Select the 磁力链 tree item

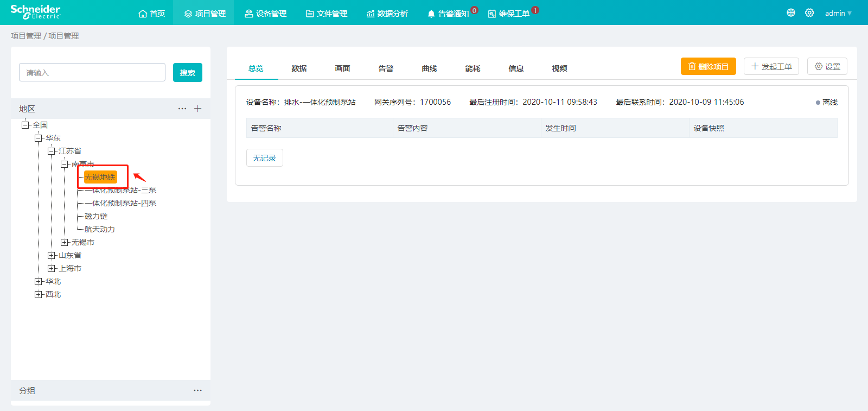coord(96,216)
